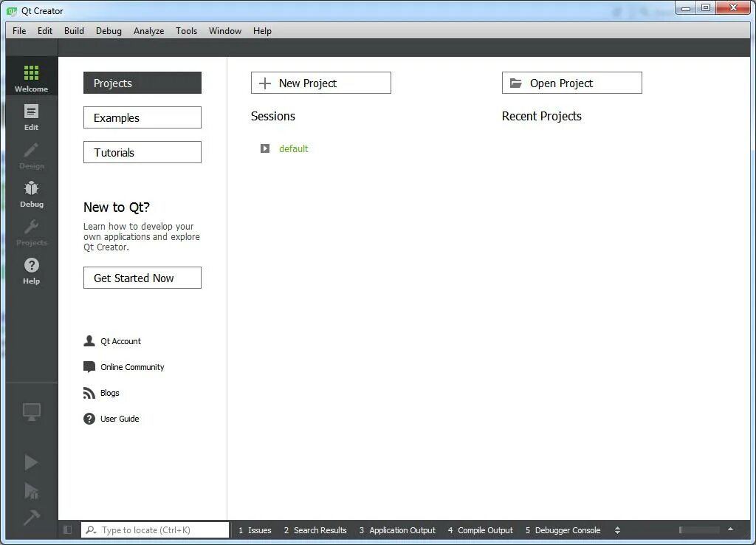Click the progress bar in status bar
756x545 pixels.
click(700, 530)
